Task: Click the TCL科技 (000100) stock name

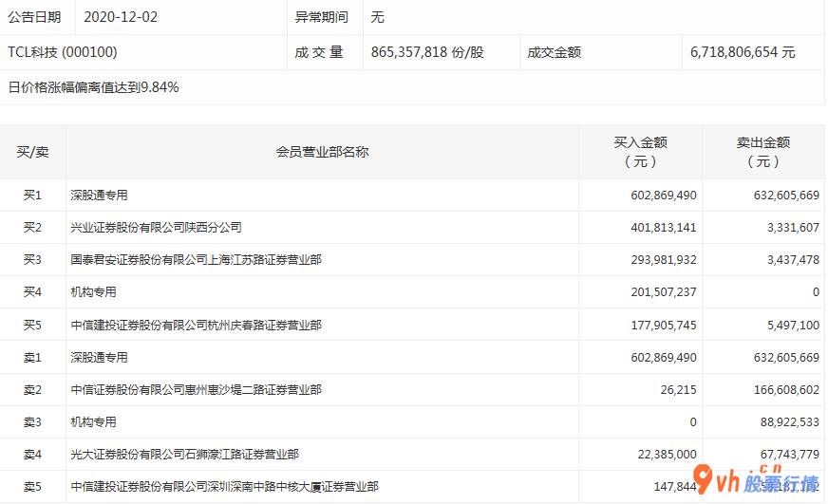Action: coord(63,52)
